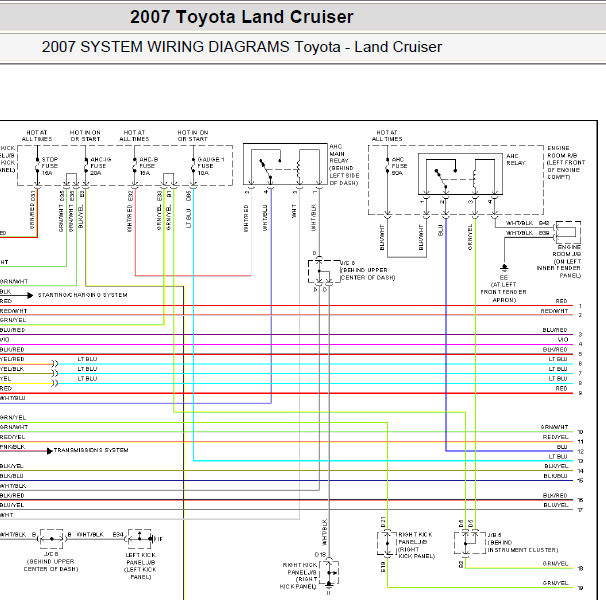Click the arrowhead pointing to STARTING/CHARGING SYSTEM
This screenshot has width=606, height=600.
click(x=30, y=296)
